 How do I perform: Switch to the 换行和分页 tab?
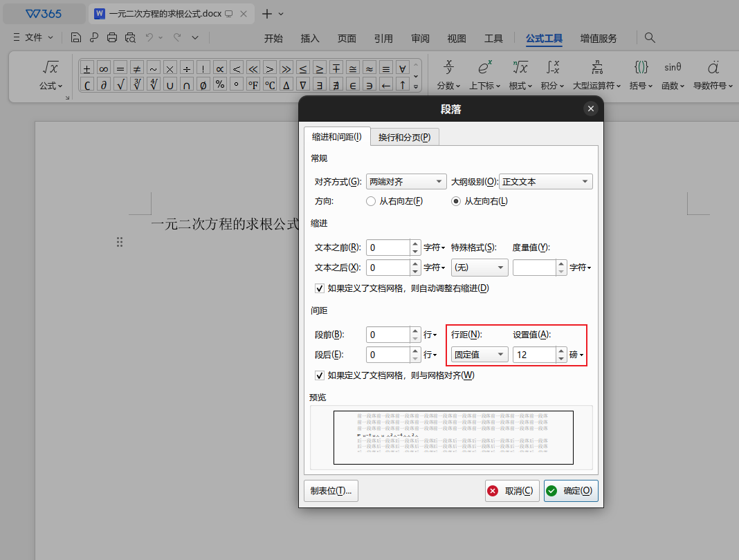[x=405, y=137]
